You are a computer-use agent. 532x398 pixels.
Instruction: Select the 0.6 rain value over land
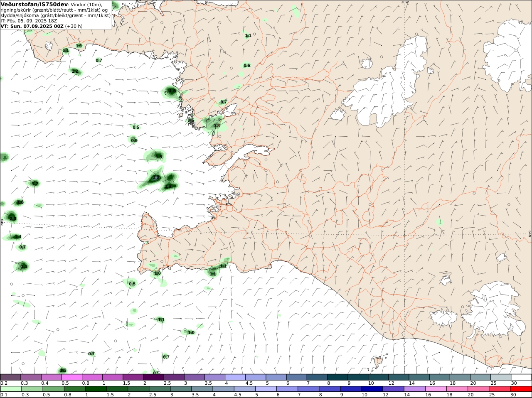point(247,65)
